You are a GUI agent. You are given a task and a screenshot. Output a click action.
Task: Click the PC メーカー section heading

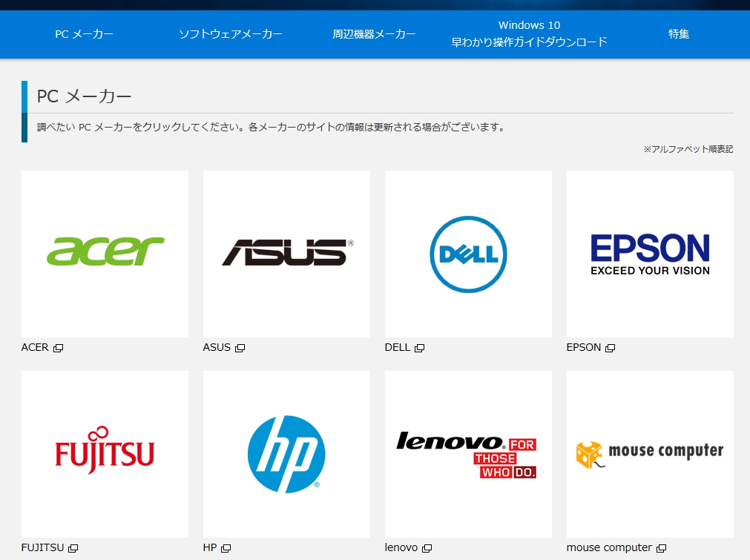pyautogui.click(x=84, y=96)
